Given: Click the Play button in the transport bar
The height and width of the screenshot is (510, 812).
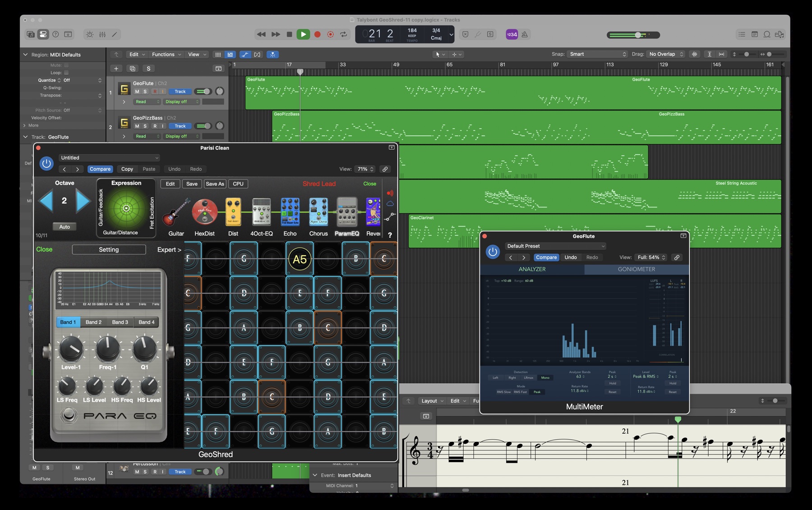Looking at the screenshot, I should click(x=303, y=34).
